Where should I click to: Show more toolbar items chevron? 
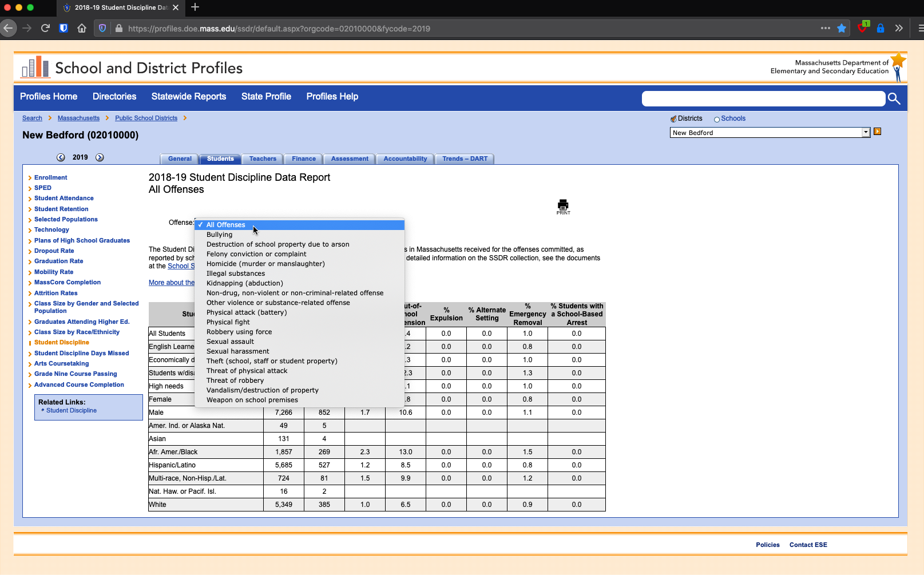pyautogui.click(x=899, y=28)
